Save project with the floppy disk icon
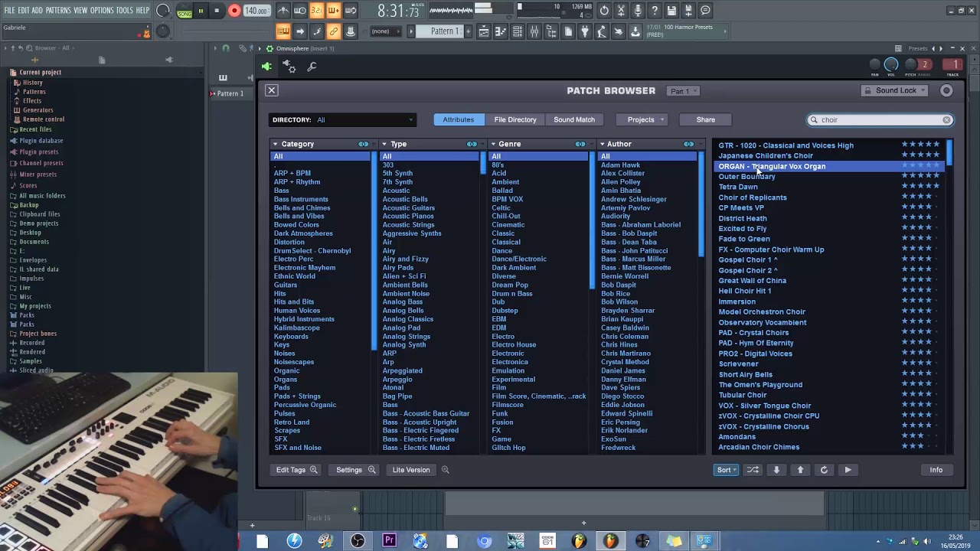The image size is (980, 551). coord(671,11)
